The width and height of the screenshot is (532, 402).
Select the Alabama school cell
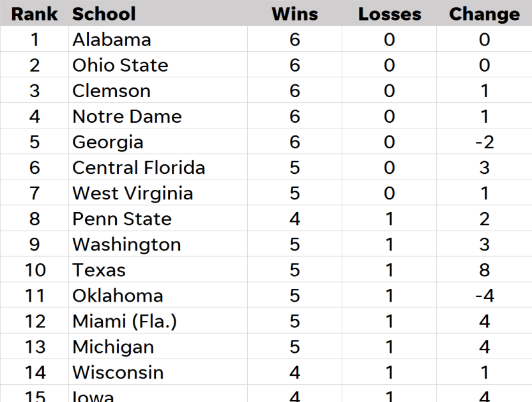coord(158,40)
